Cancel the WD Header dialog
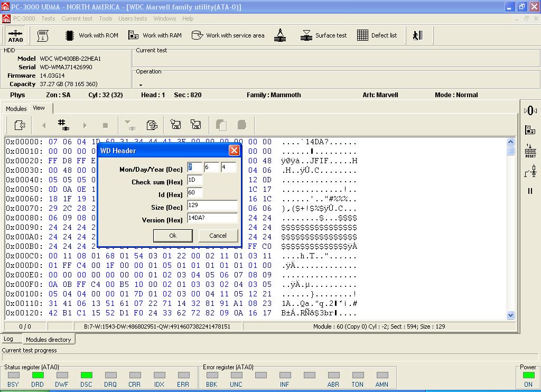 pos(218,235)
